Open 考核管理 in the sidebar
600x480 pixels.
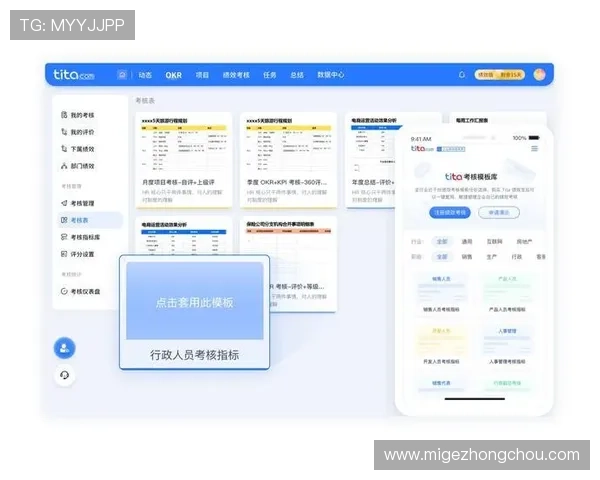click(x=78, y=203)
